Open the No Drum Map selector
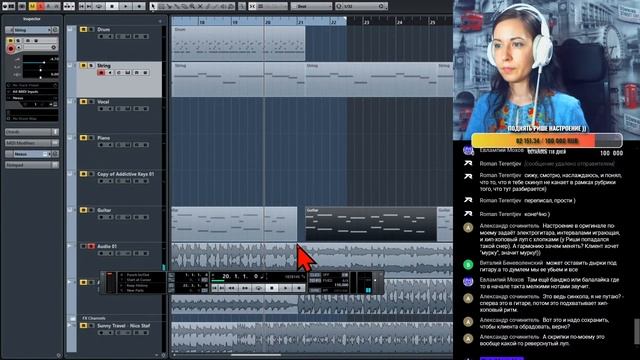Image resolution: width=640 pixels, height=360 pixels. tap(32, 118)
